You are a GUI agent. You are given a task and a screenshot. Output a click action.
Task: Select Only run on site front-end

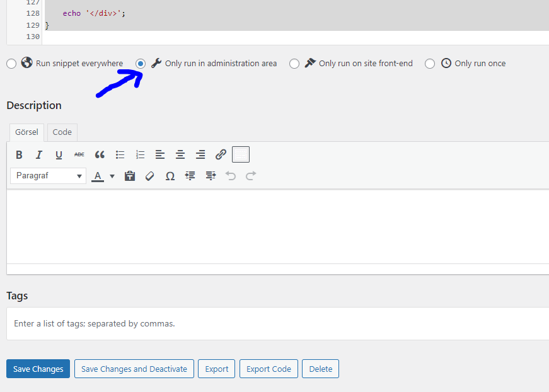(294, 64)
